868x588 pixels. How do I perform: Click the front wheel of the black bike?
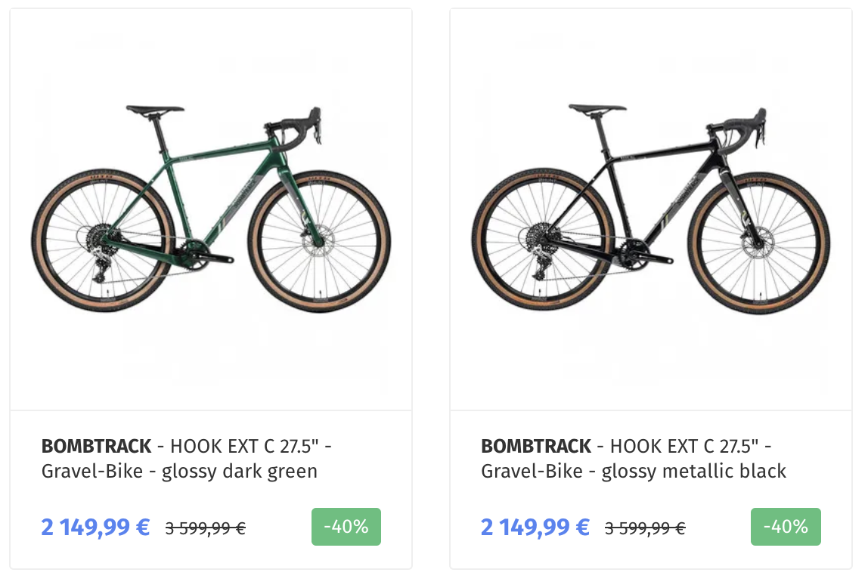click(x=758, y=243)
